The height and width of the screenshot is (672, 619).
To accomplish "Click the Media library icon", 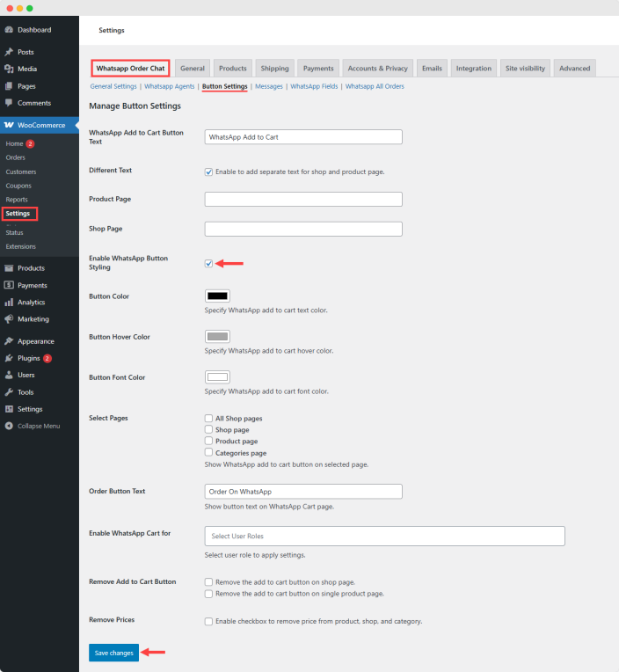I will (x=9, y=69).
